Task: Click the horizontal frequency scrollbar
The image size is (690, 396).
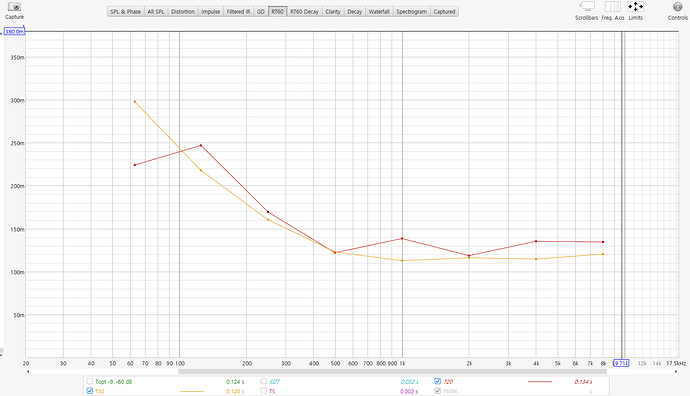Action: coord(392,371)
